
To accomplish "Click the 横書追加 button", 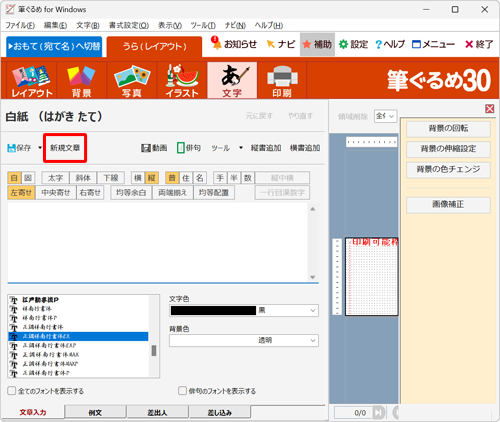I will coord(305,148).
